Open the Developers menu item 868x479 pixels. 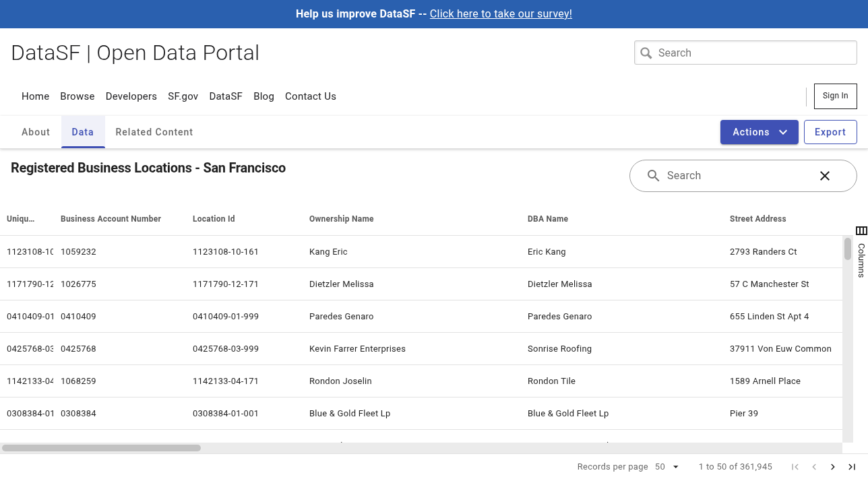tap(131, 96)
